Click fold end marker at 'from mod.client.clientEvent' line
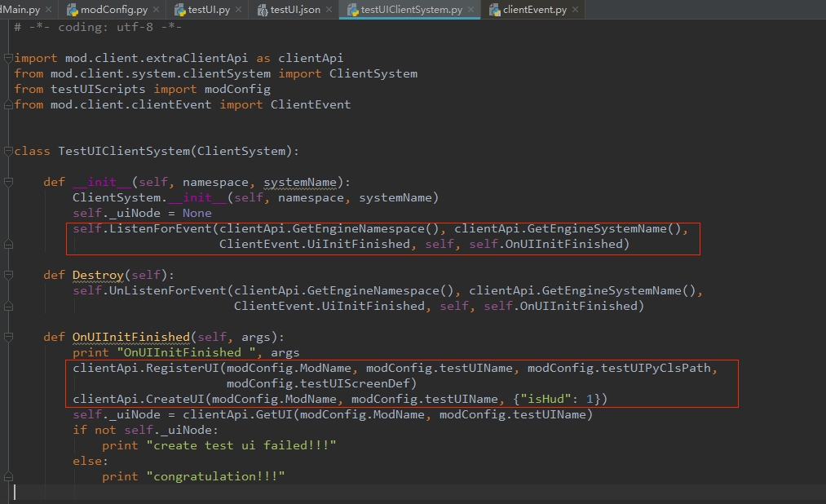The image size is (826, 504). click(8, 105)
